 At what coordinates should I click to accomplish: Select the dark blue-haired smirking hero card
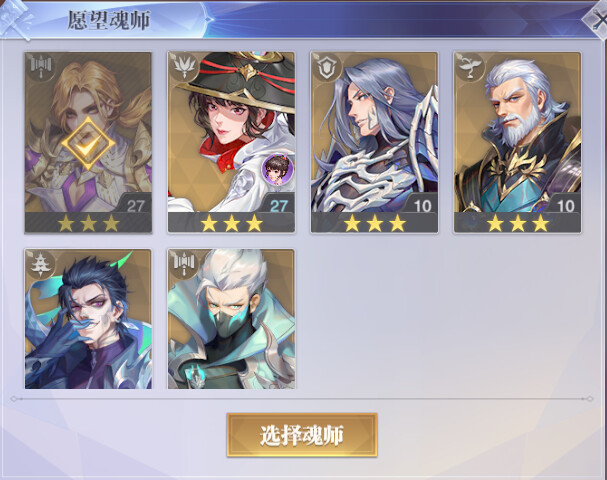click(x=88, y=319)
